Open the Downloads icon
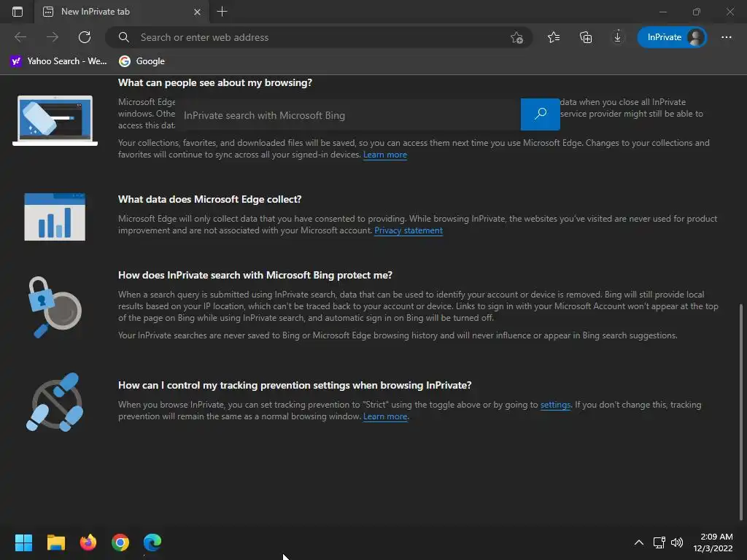 (x=617, y=37)
